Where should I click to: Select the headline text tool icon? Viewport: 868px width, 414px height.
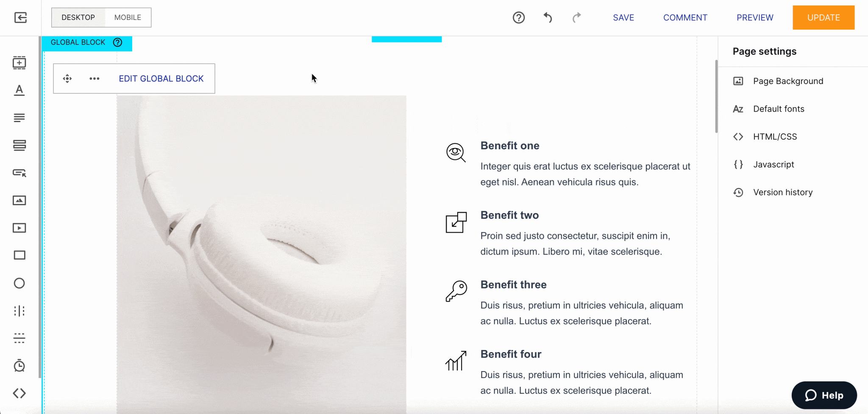point(19,90)
